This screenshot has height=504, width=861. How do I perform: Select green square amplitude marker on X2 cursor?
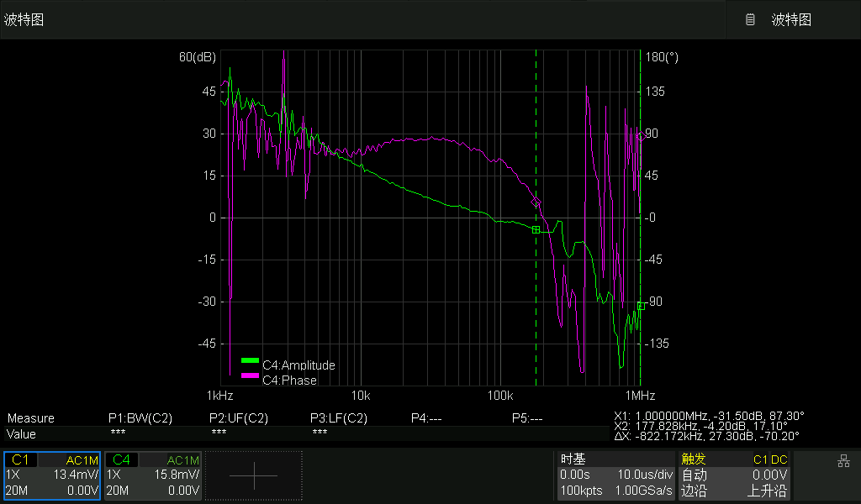pyautogui.click(x=536, y=230)
